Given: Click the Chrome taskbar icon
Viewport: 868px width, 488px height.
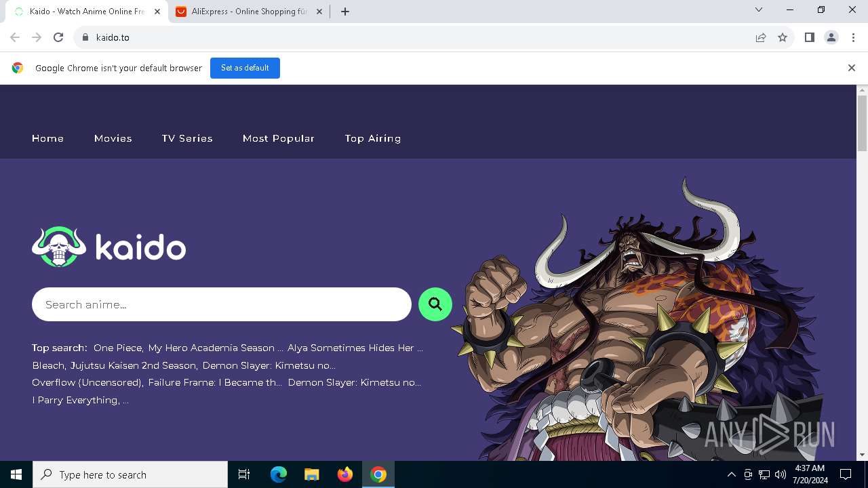Looking at the screenshot, I should pyautogui.click(x=378, y=474).
